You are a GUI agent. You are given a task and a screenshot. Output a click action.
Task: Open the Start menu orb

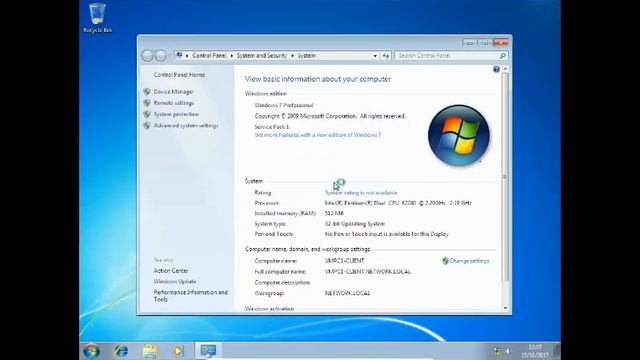pos(91,351)
